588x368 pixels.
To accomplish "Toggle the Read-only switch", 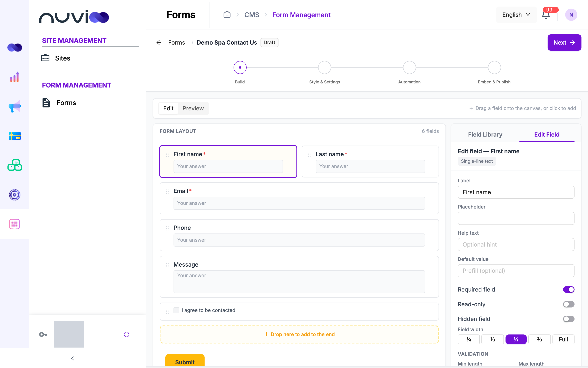I will [569, 304].
